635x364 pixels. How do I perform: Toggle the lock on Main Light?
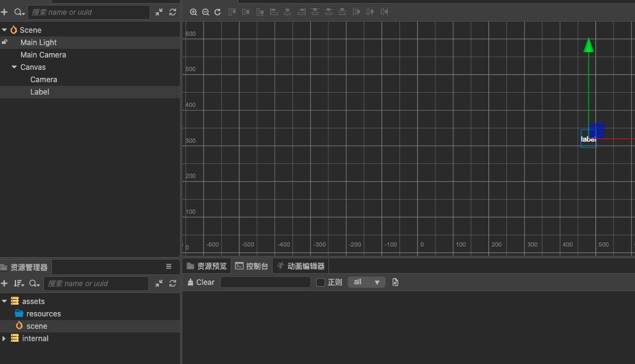tap(4, 42)
